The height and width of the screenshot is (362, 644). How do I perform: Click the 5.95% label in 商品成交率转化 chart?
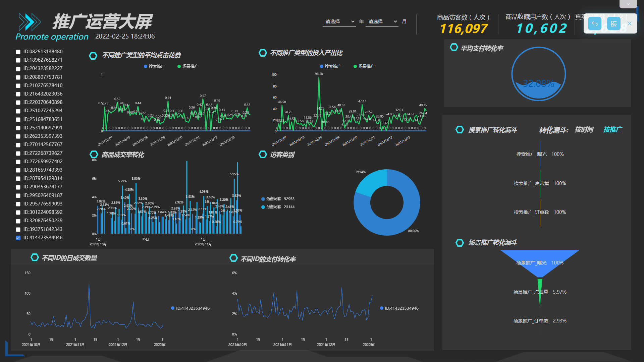[x=234, y=174]
